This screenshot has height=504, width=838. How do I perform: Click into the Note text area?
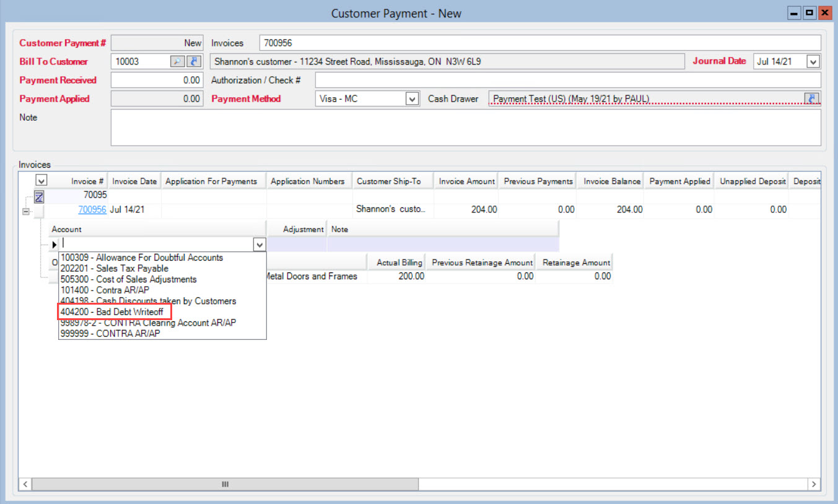click(466, 128)
